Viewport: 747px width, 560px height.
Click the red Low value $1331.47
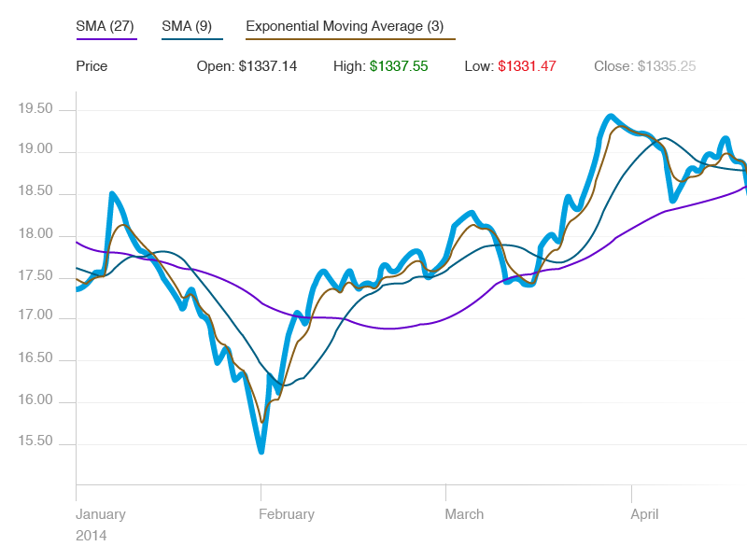coord(527,66)
